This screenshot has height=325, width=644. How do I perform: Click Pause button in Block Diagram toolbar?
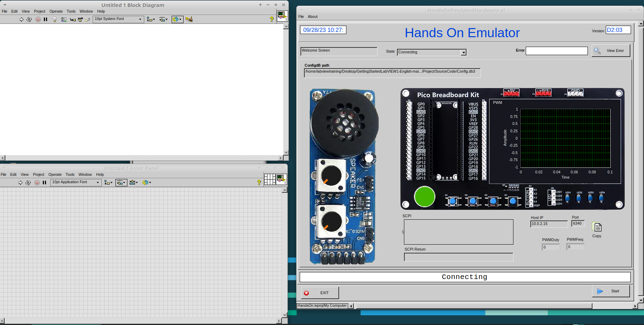point(46,19)
